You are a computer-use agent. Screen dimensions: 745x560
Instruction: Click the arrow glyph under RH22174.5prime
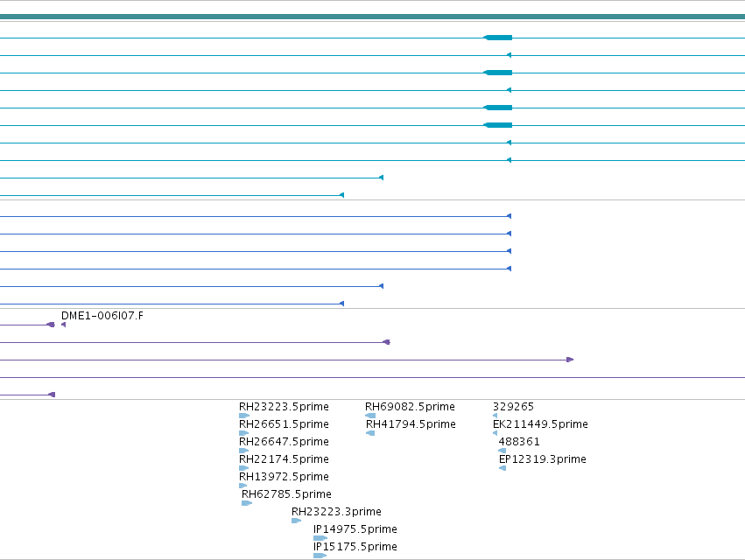(x=243, y=468)
